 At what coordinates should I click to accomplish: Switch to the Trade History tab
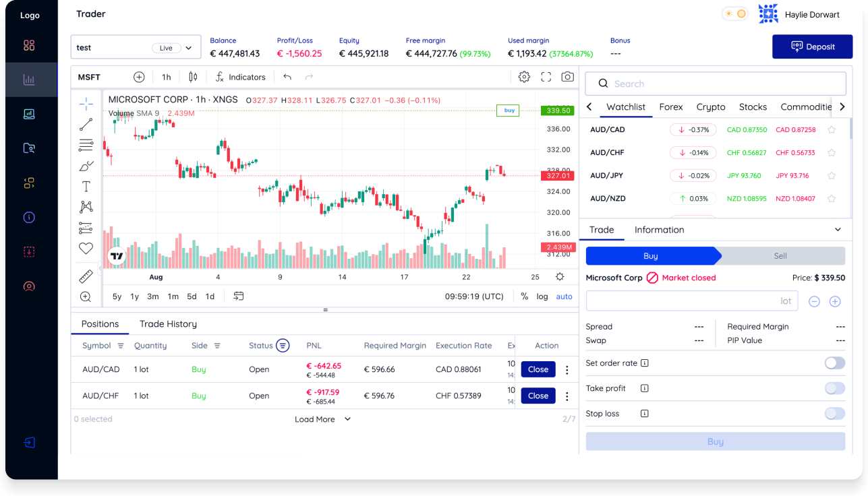[168, 324]
